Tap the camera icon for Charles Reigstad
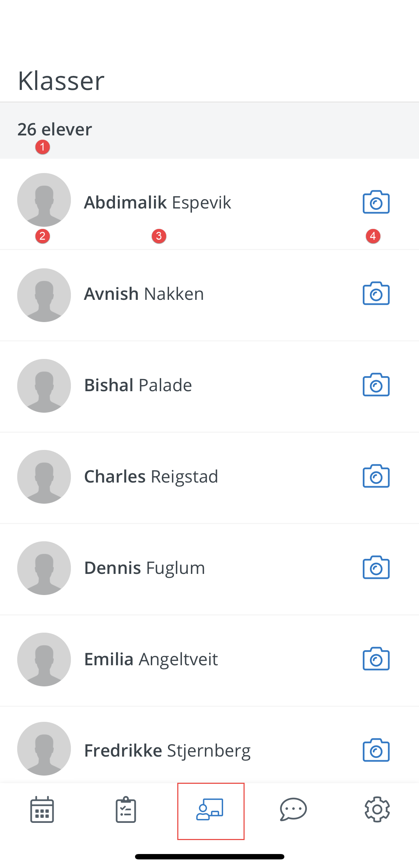This screenshot has width=419, height=868. point(376,476)
